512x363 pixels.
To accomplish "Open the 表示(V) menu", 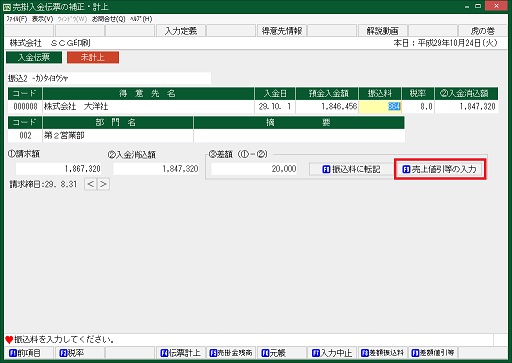I will click(42, 19).
